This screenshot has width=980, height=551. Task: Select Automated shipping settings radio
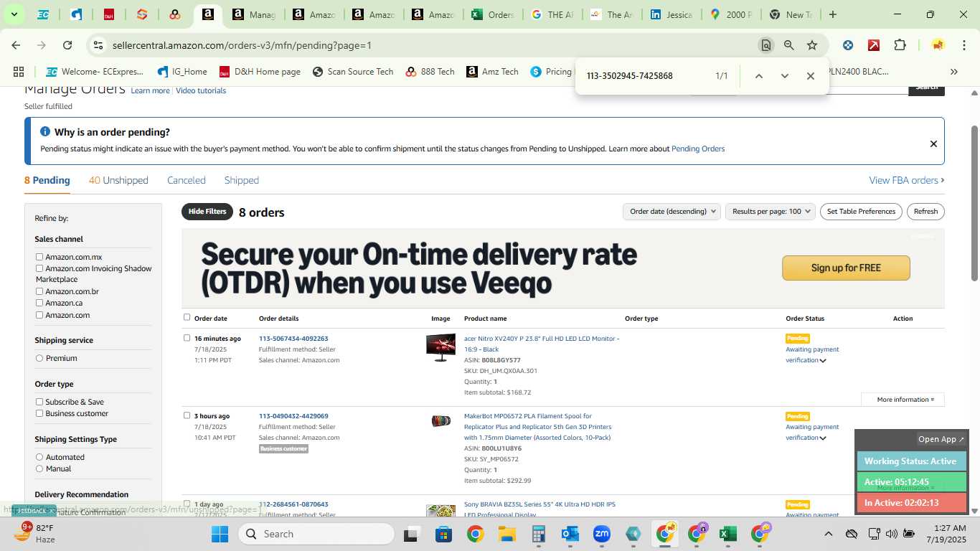click(39, 457)
